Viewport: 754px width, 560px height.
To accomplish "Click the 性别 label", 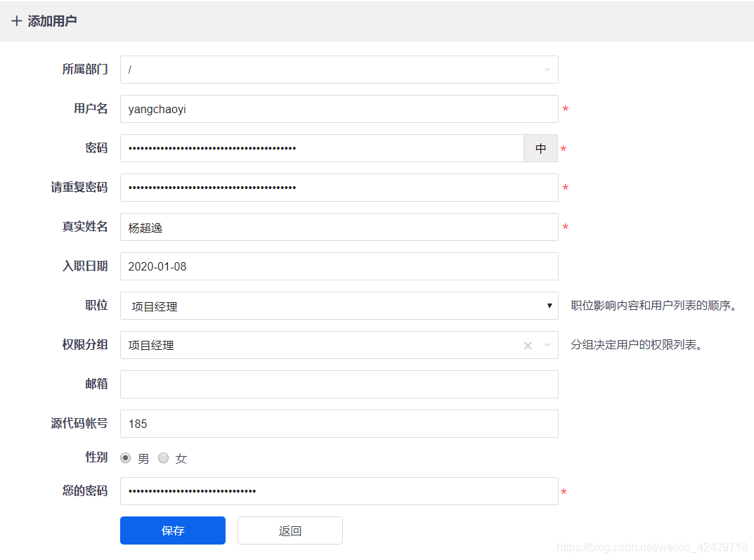I will point(96,457).
